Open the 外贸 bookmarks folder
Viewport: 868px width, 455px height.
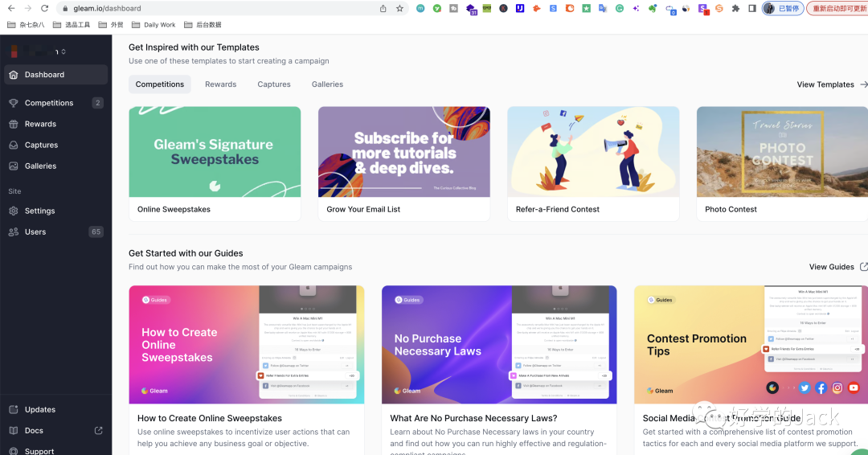point(111,24)
